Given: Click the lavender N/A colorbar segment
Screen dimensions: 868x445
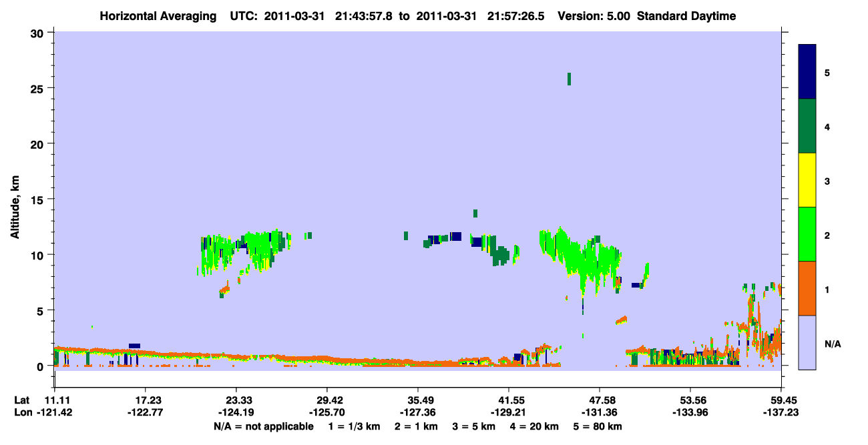Looking at the screenshot, I should click(x=807, y=342).
